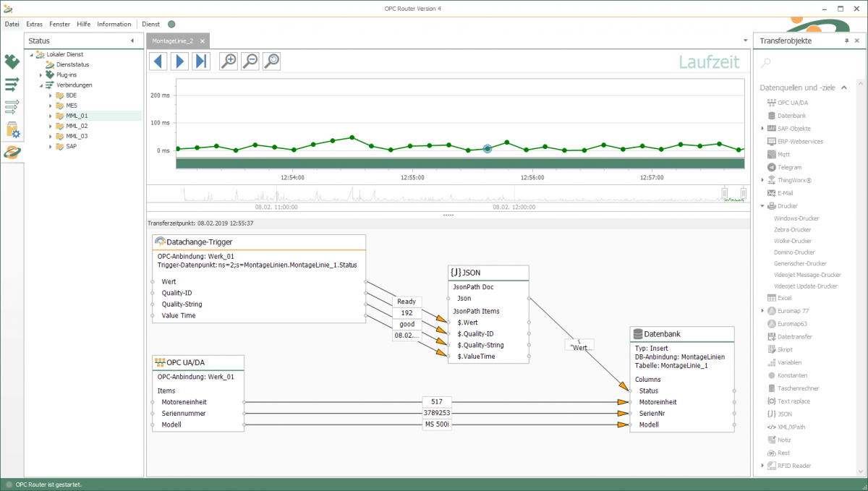Screen dimensions: 868x491
Task: Pin the Transferobjekte panel
Action: pyautogui.click(x=847, y=41)
